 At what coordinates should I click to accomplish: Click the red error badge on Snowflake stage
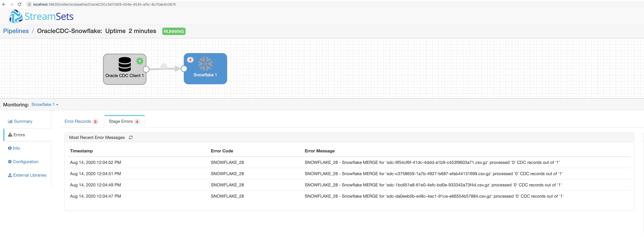click(x=190, y=60)
